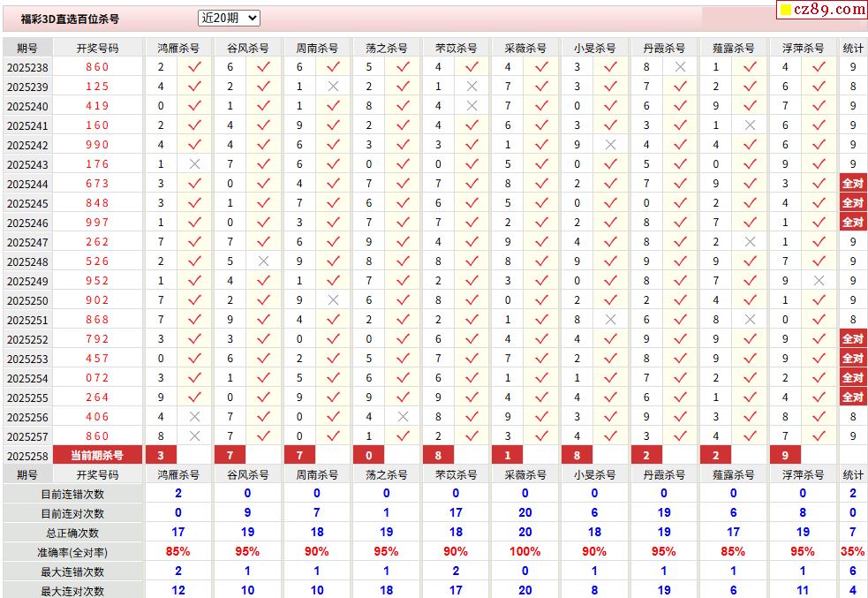The height and width of the screenshot is (598, 868).
Task: Click the cross mark for 周南杀号 in row 2025239
Action: click(333, 87)
